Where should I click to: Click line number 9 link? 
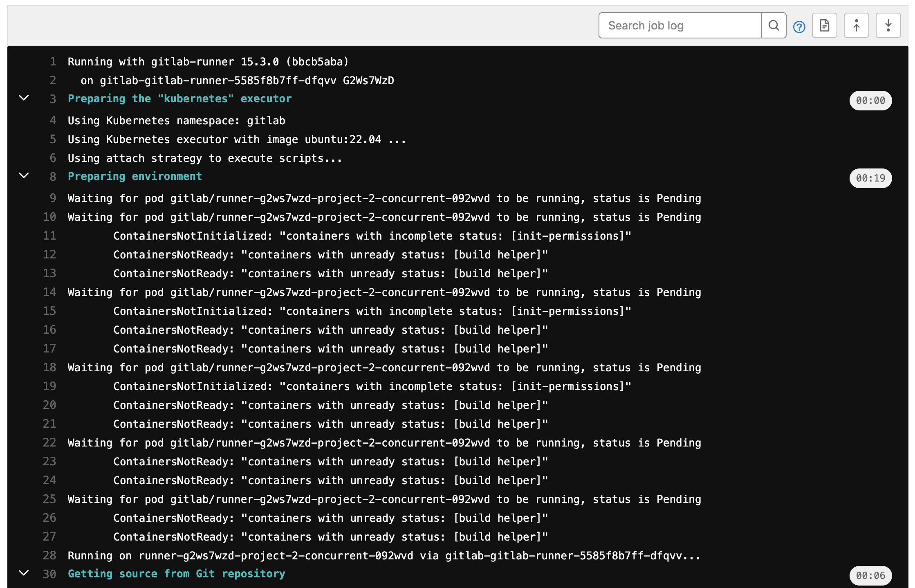(x=53, y=198)
